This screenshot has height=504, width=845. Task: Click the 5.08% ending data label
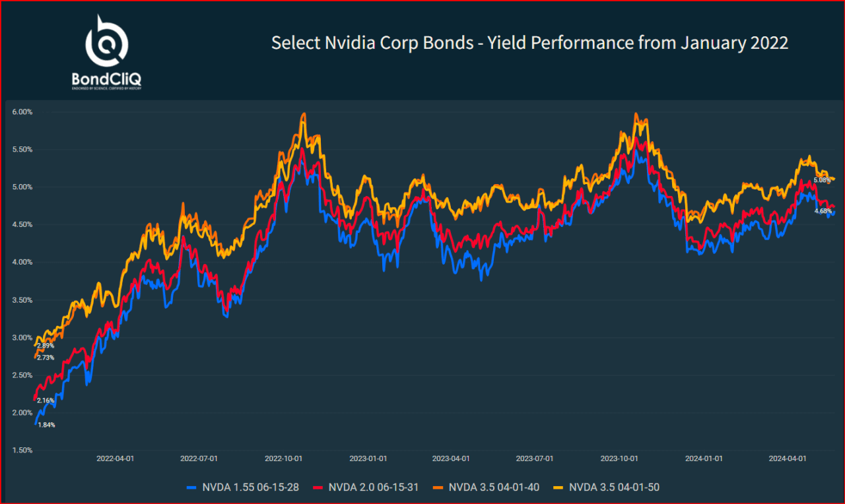tap(822, 180)
